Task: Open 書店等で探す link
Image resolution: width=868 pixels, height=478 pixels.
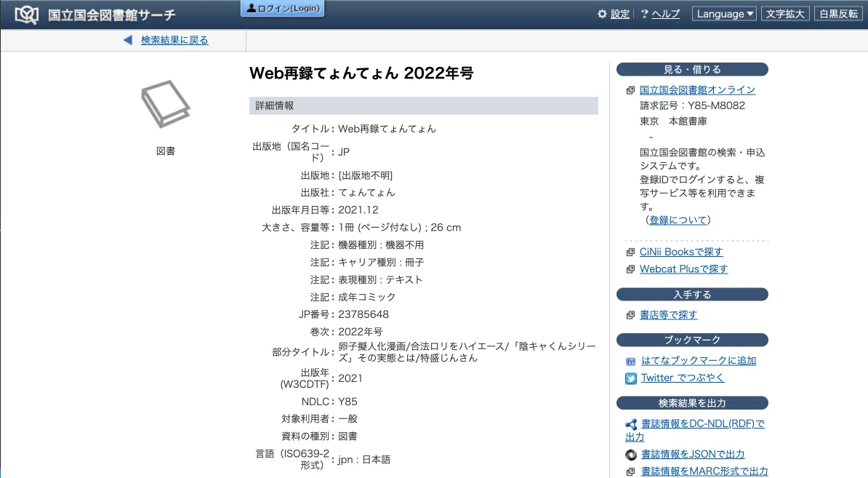Action: pyautogui.click(x=668, y=314)
